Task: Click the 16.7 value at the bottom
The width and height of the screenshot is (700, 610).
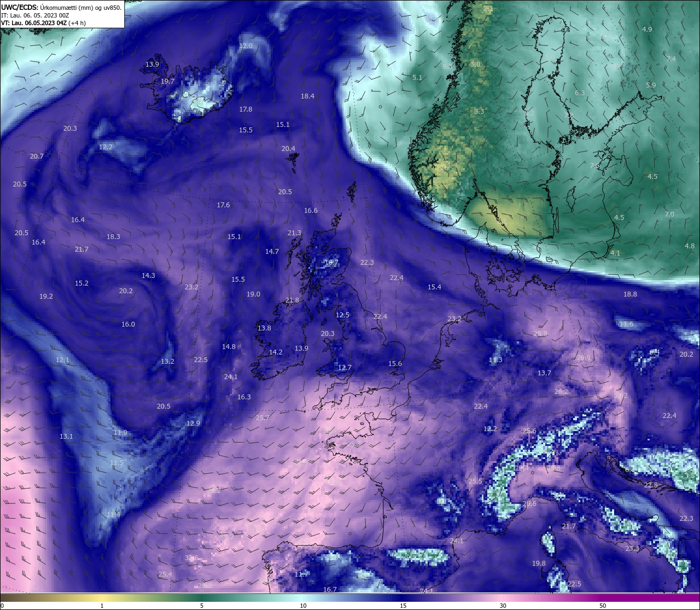Action: (330, 590)
